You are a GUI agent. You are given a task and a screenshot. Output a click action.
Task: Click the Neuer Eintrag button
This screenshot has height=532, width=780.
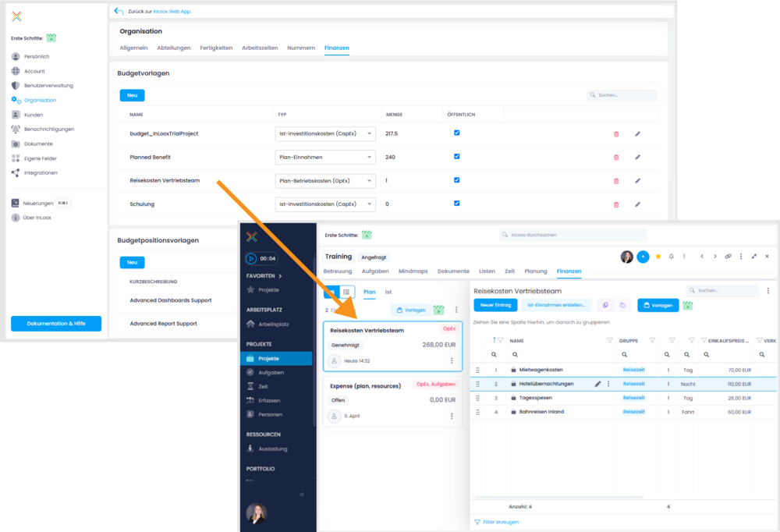[495, 305]
